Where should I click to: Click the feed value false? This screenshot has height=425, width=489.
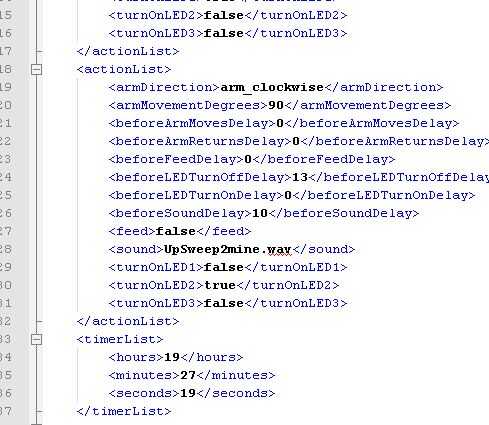pos(176,231)
